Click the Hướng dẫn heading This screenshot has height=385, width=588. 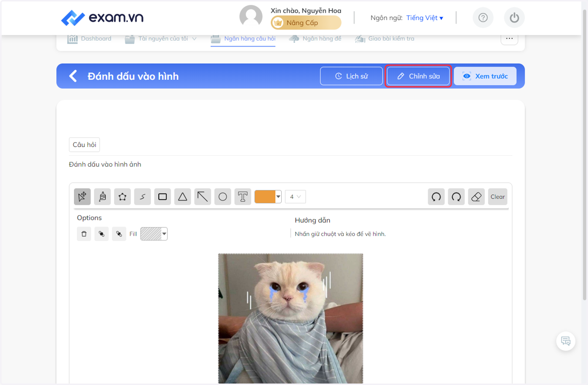pos(313,220)
